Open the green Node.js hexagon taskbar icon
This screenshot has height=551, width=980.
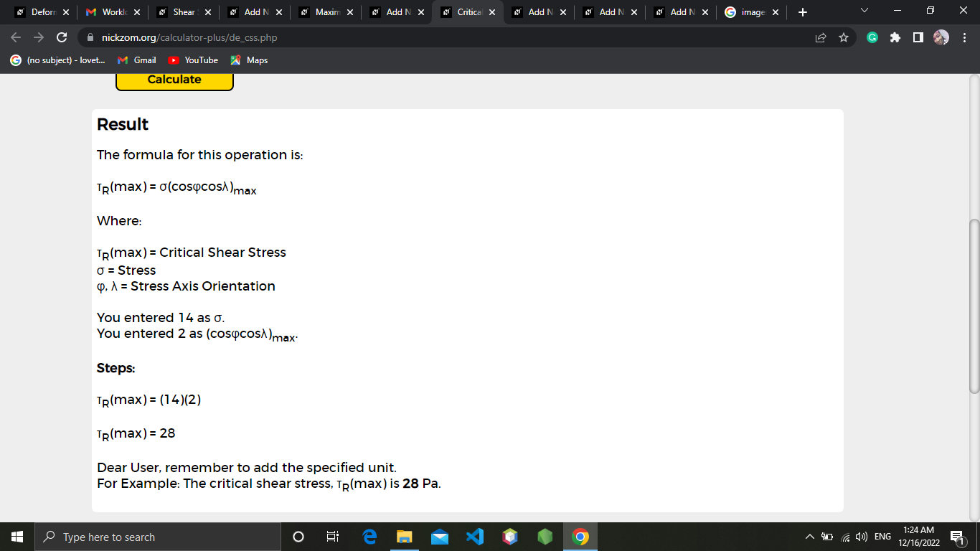point(545,537)
